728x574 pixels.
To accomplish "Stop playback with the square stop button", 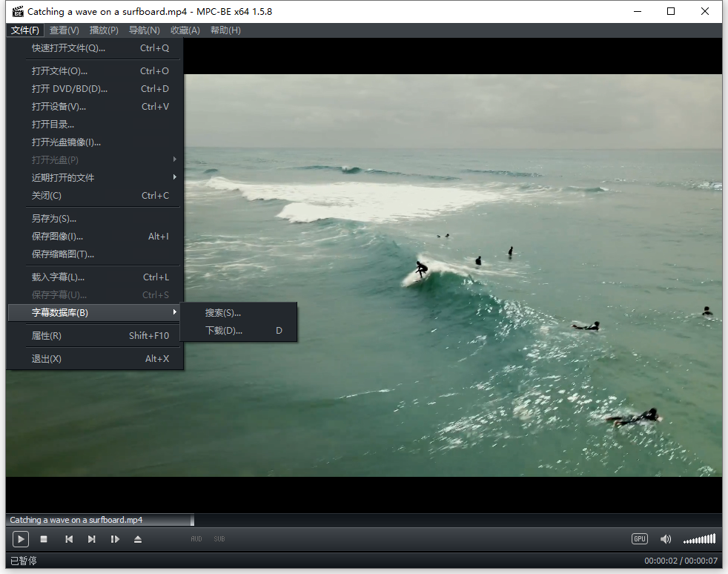I will [44, 539].
